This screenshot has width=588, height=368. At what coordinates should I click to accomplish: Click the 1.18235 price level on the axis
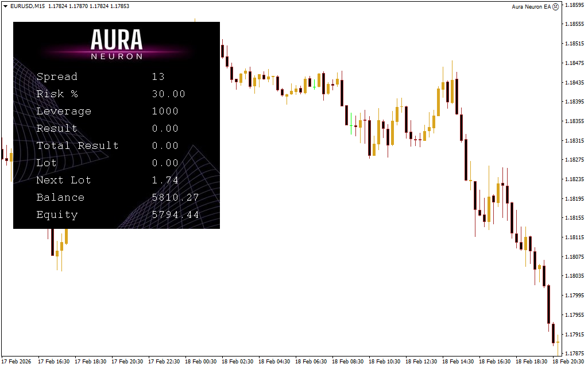click(574, 179)
